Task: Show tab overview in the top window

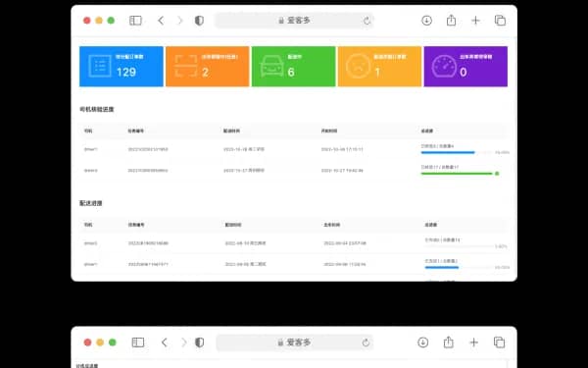Action: [x=500, y=21]
